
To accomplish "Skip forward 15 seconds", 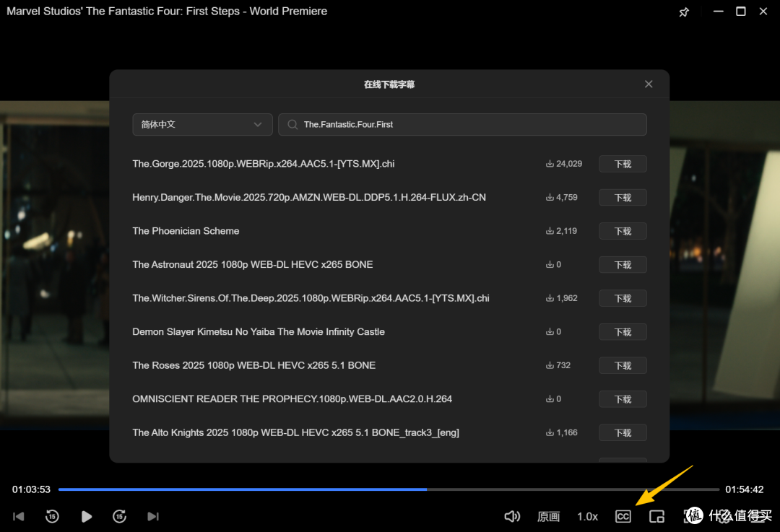I will point(119,517).
